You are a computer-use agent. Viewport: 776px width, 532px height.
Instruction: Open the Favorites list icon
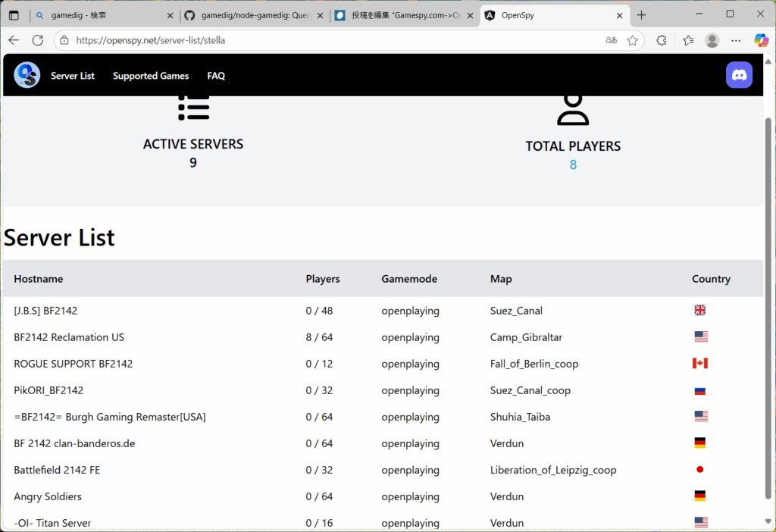(688, 41)
